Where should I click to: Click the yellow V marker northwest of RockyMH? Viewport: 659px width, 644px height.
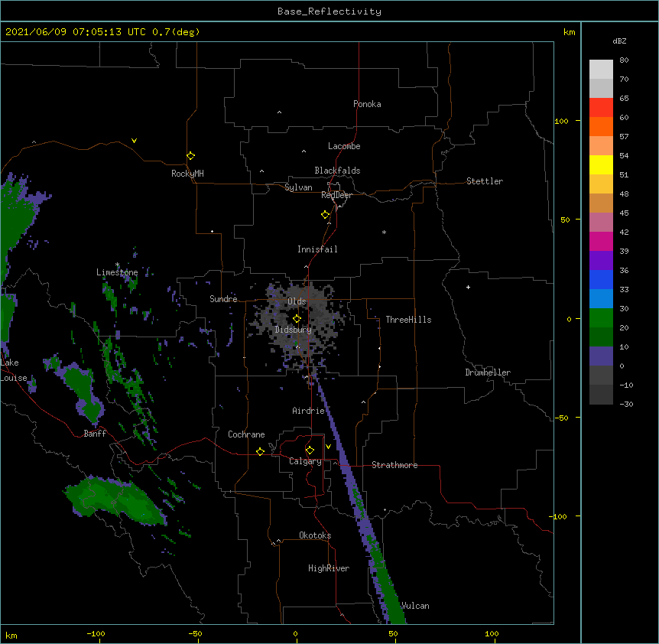point(134,141)
